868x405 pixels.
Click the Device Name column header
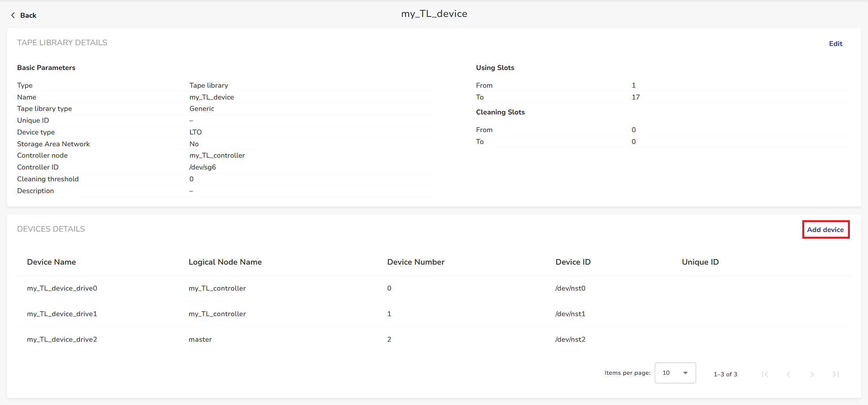click(x=52, y=262)
